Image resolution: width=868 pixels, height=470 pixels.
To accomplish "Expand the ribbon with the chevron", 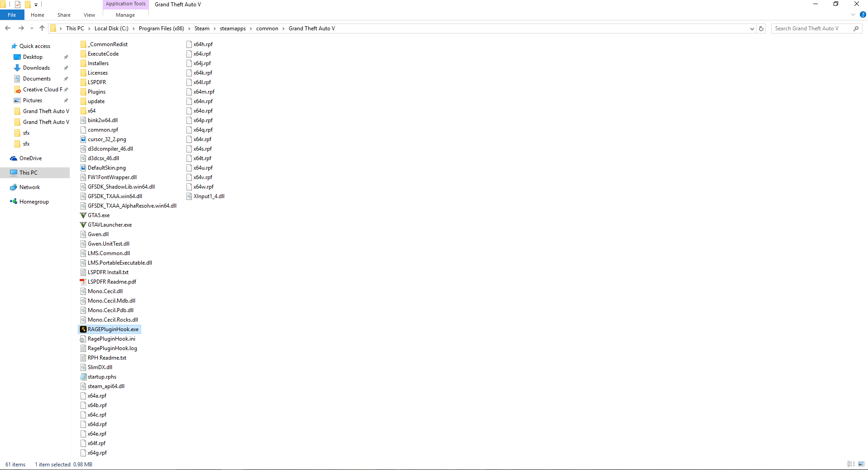I will point(853,15).
